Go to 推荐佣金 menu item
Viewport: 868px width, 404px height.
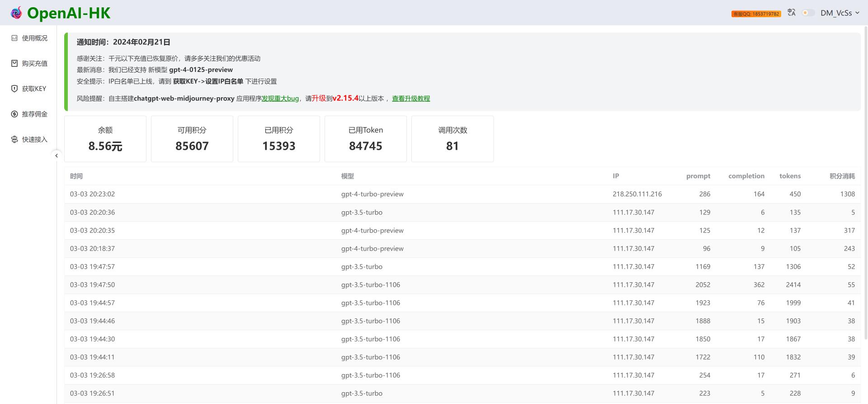click(x=29, y=114)
